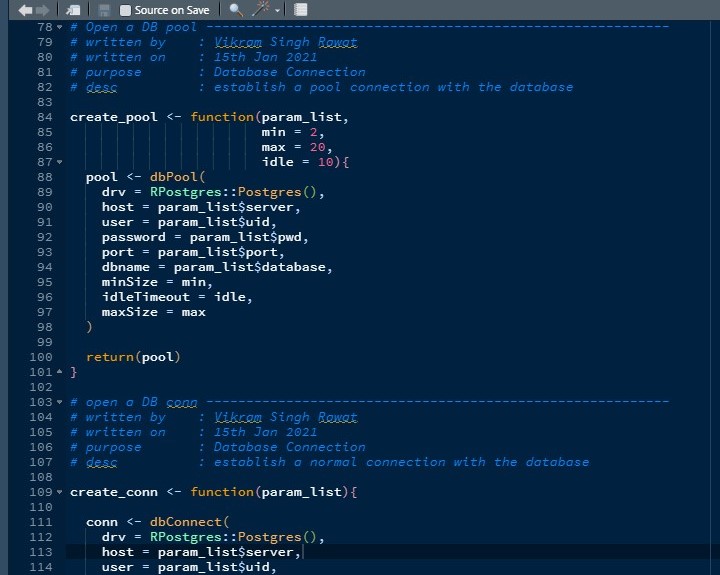Click line number 100 in the gutter
This screenshot has width=720, height=575.
41,357
